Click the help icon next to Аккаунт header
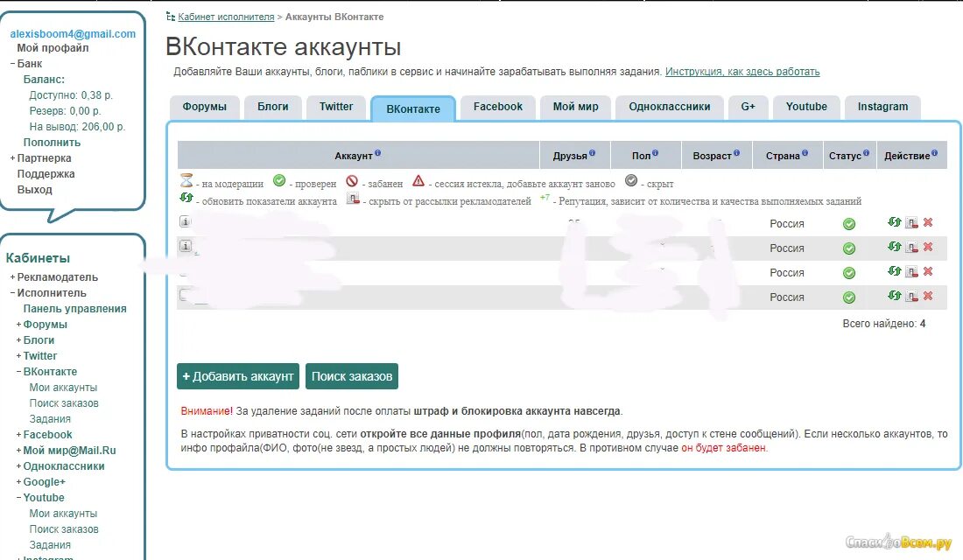 click(377, 153)
